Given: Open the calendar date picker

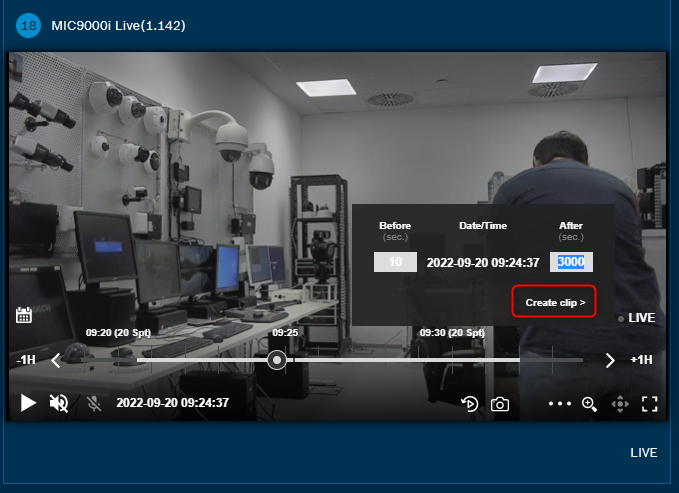Looking at the screenshot, I should [x=25, y=315].
